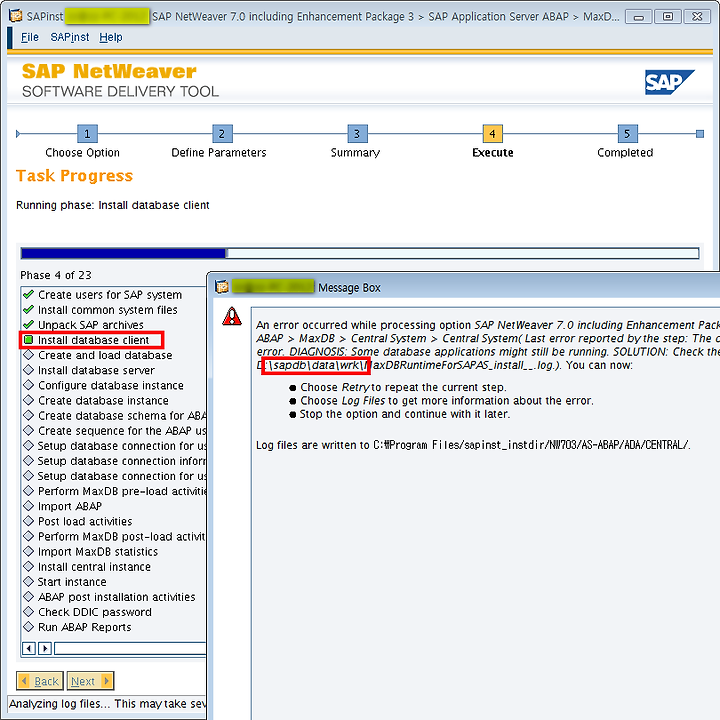Open the SAPinst menu

tap(70, 37)
